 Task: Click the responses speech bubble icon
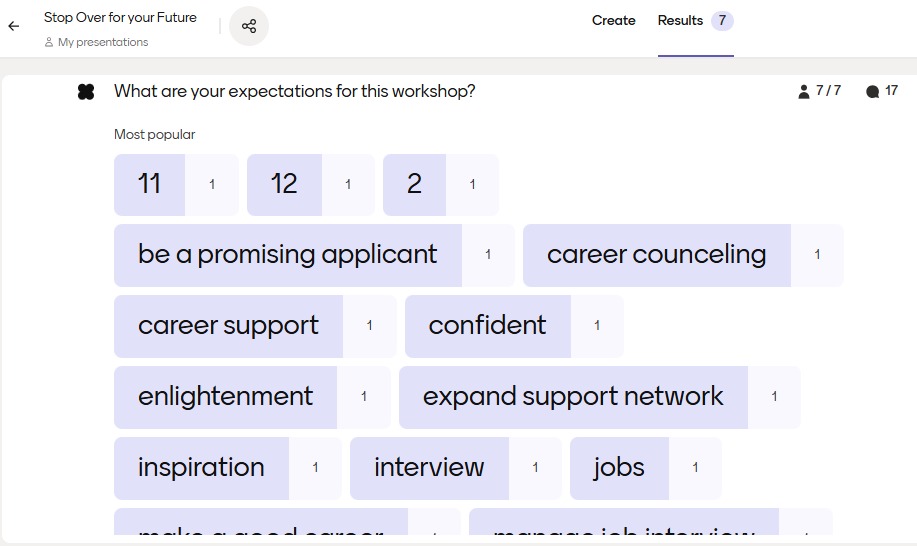tap(872, 92)
